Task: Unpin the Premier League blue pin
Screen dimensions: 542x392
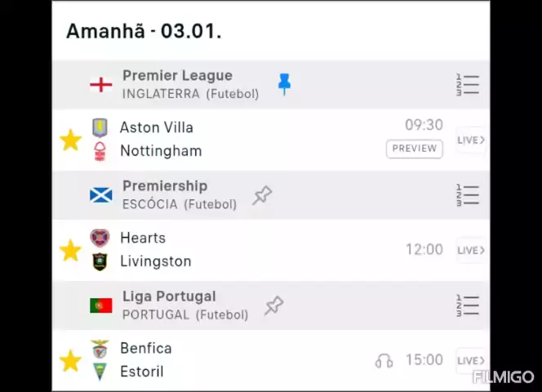Action: coord(284,83)
